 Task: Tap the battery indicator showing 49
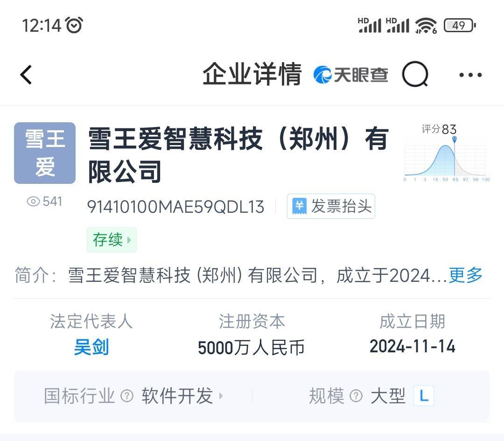point(460,25)
